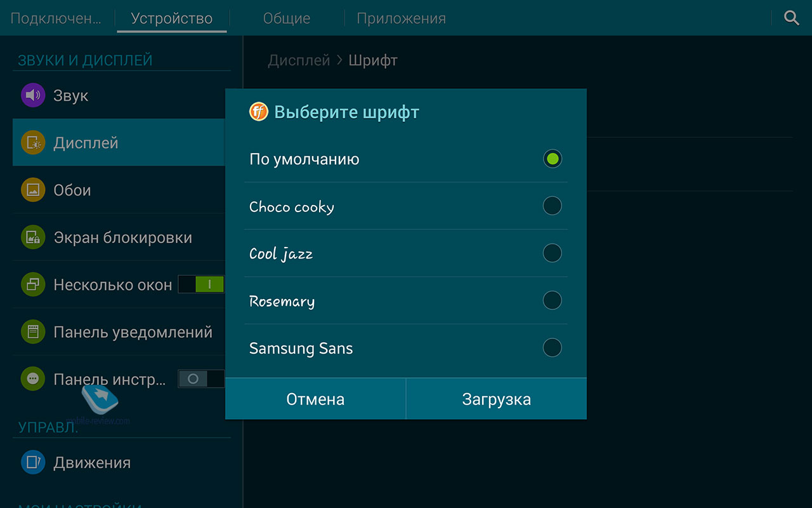
Task: Turn off the Несколько окон switch
Action: (x=201, y=284)
